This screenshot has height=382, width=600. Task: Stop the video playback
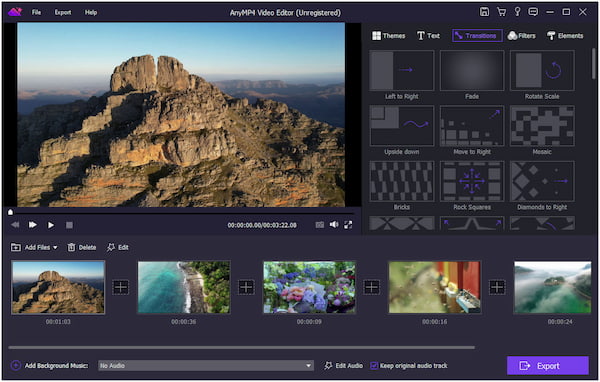69,225
